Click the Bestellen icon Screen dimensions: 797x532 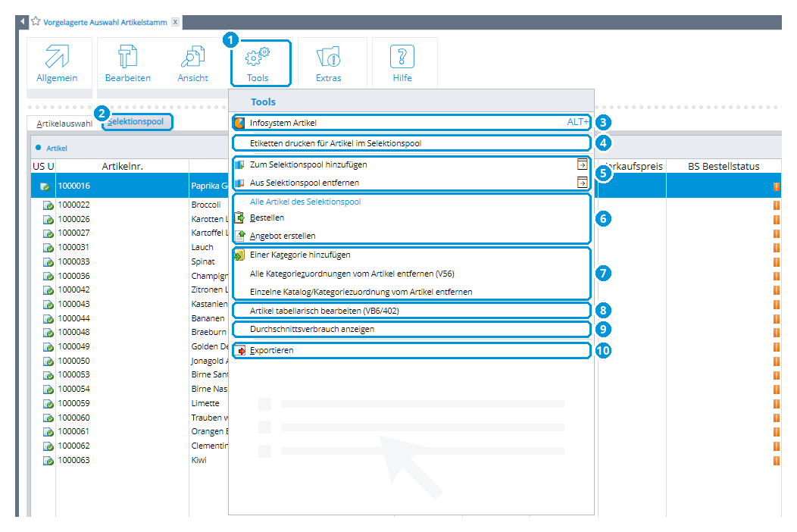click(x=239, y=217)
